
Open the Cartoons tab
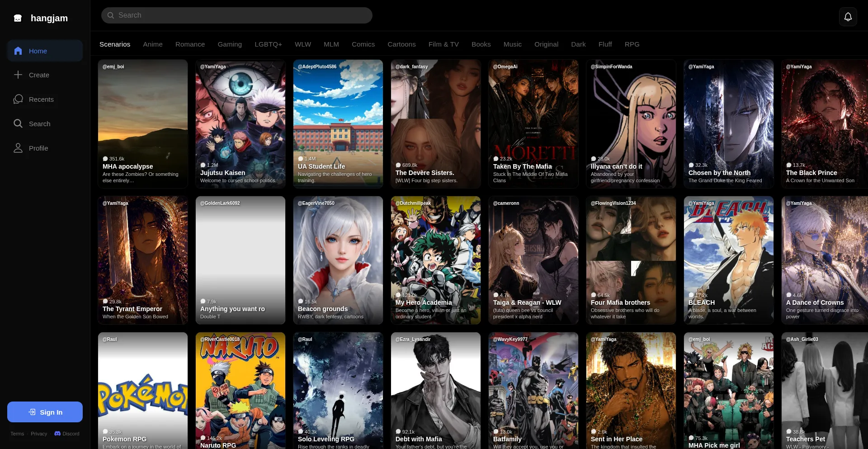(401, 44)
